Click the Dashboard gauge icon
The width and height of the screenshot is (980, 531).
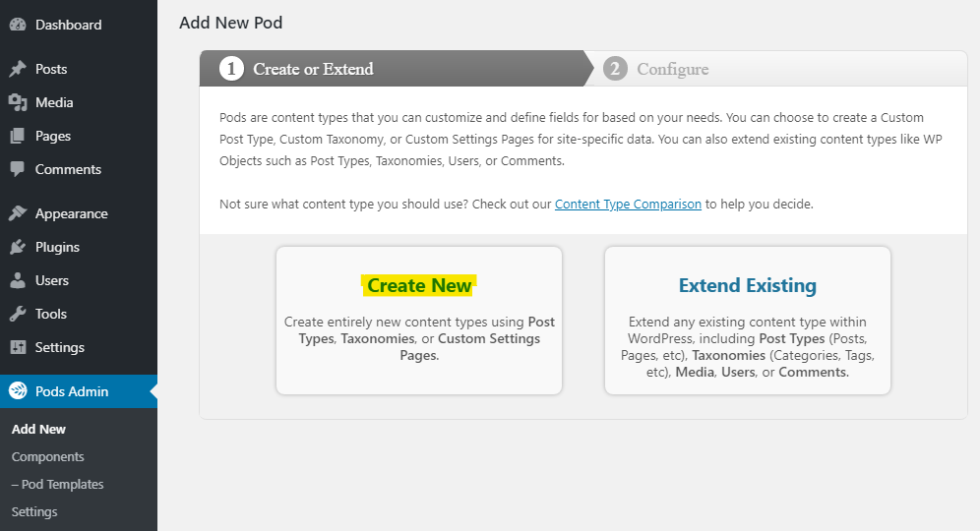tap(18, 25)
